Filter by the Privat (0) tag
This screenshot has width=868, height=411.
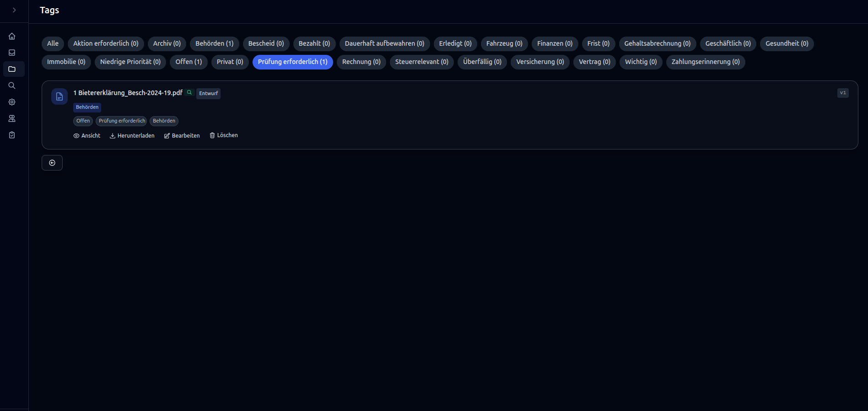230,62
